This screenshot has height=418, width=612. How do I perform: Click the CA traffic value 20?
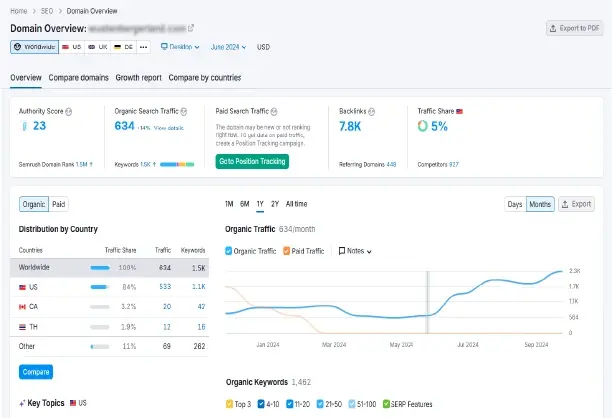point(167,307)
